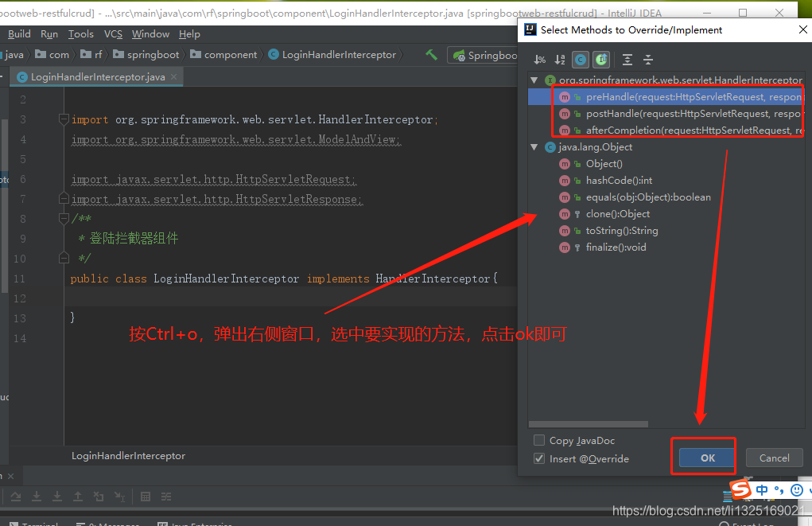Click the HandlerInterceptor interface node label
The image size is (812, 526).
pyautogui.click(x=681, y=80)
